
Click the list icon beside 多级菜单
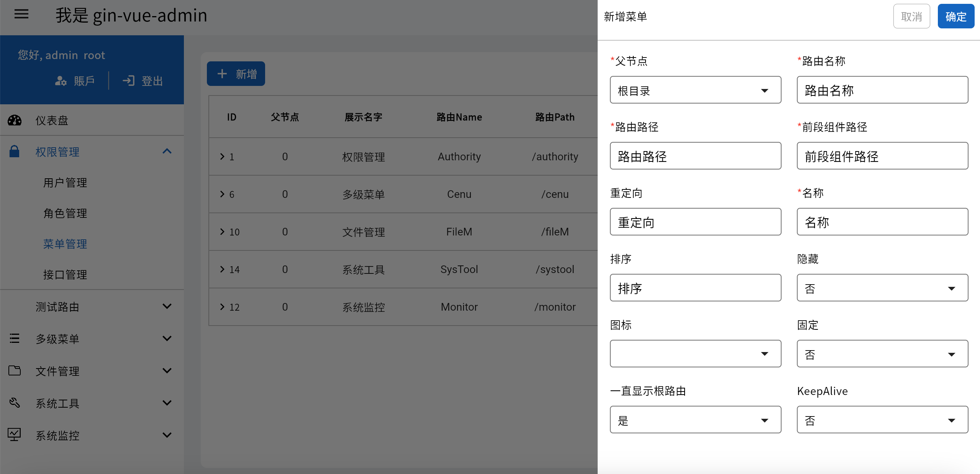(15, 338)
